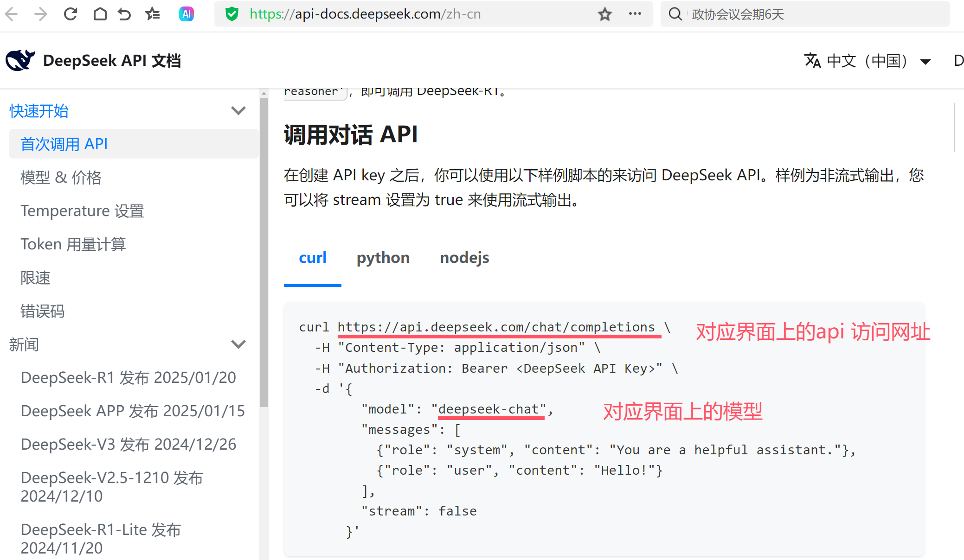964x560 pixels.
Task: Open the favorites list star icon
Action: pos(152,14)
